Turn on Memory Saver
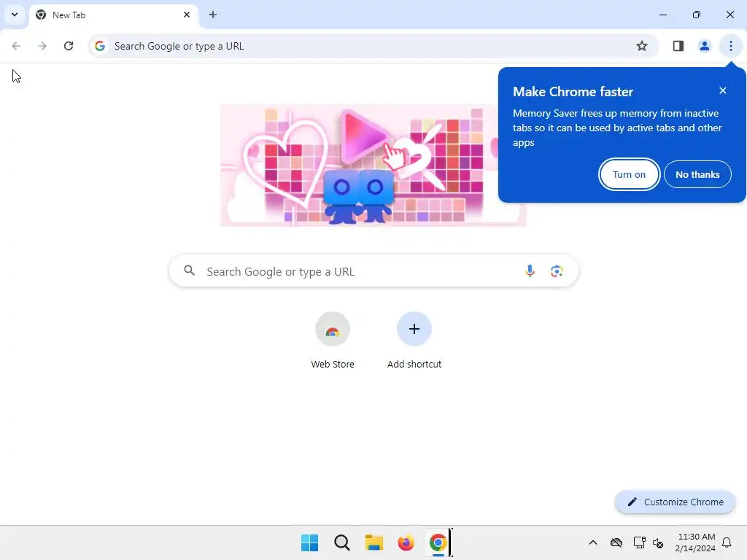747x560 pixels. (x=629, y=174)
